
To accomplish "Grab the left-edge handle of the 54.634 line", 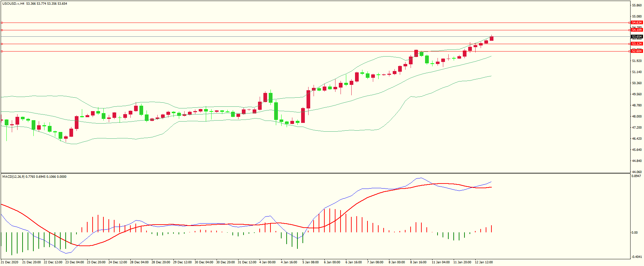I will [x=2, y=23].
